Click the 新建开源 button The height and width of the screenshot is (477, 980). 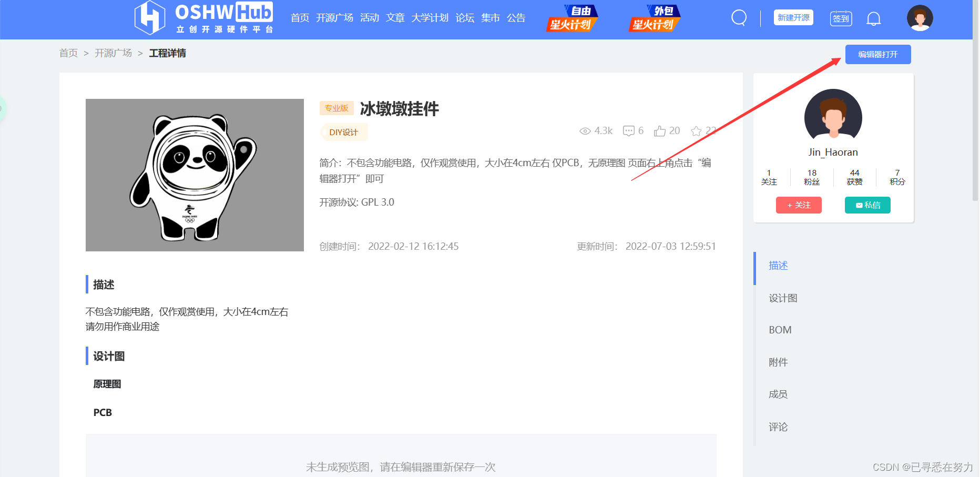point(793,17)
